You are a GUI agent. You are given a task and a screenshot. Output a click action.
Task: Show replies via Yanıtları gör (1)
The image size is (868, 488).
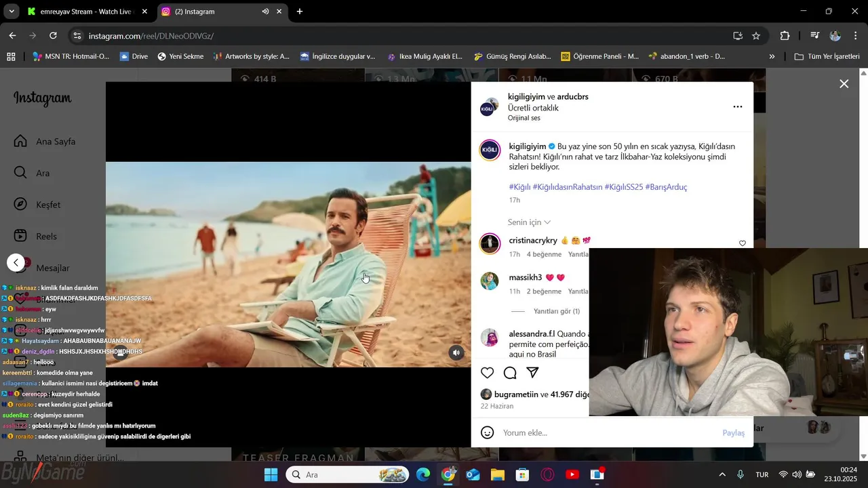point(556,311)
